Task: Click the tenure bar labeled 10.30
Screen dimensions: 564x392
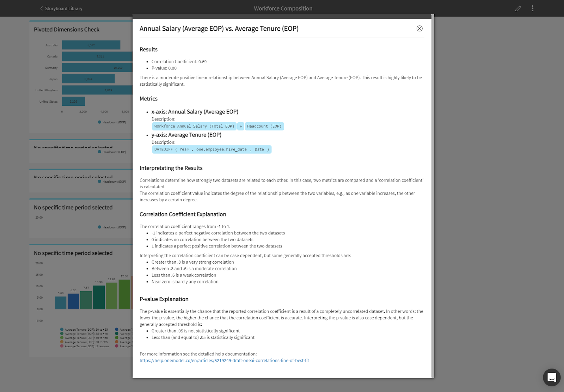Action: click(99, 298)
